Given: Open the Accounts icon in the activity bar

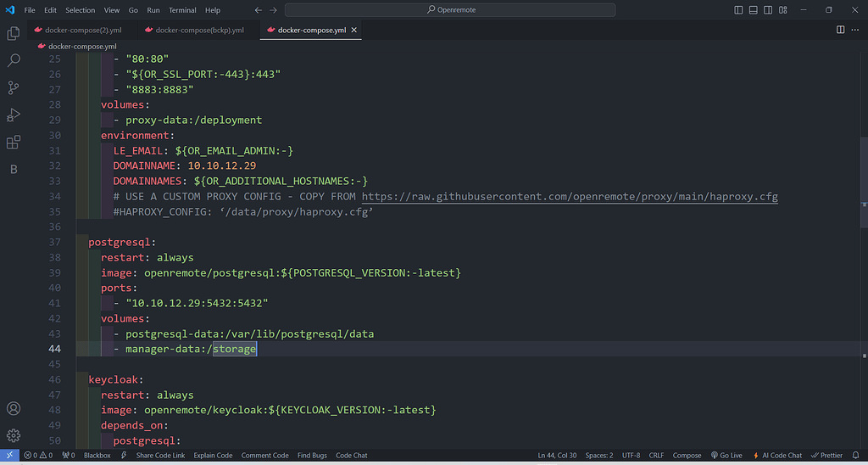Looking at the screenshot, I should pos(14,409).
